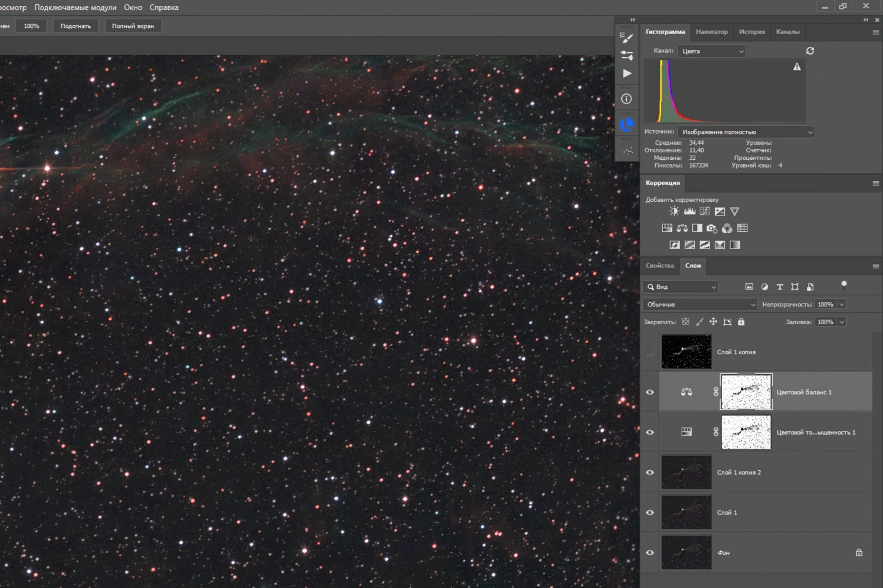Switch to the "Навигатор" tab
The image size is (883, 588).
click(x=712, y=32)
